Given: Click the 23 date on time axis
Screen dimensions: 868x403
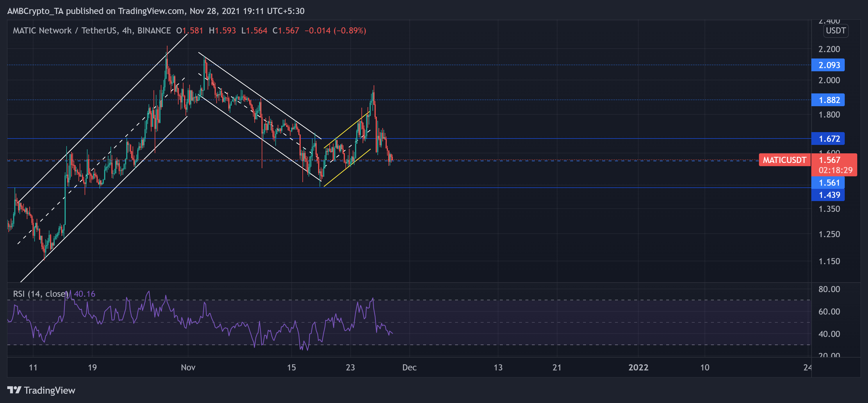Looking at the screenshot, I should (x=350, y=367).
